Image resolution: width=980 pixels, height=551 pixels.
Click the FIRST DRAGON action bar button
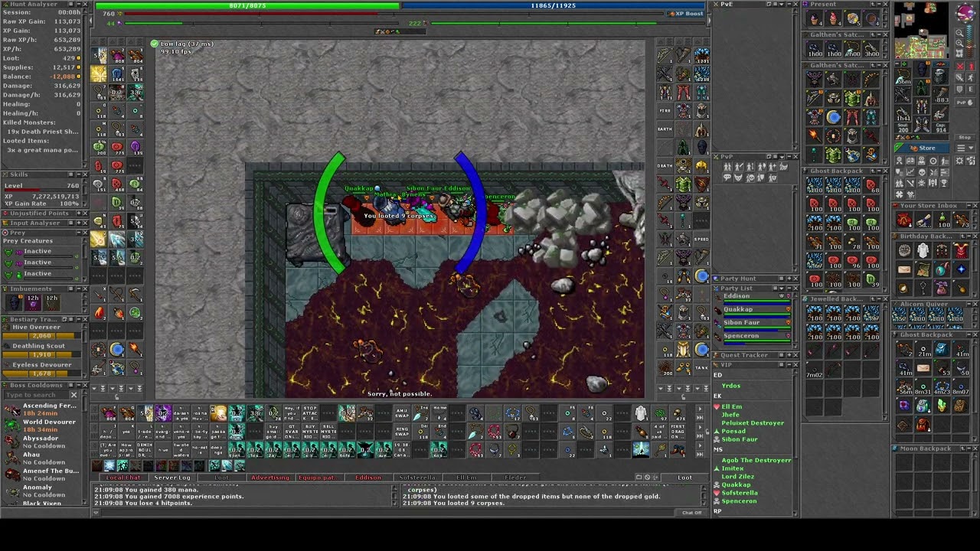(x=678, y=431)
